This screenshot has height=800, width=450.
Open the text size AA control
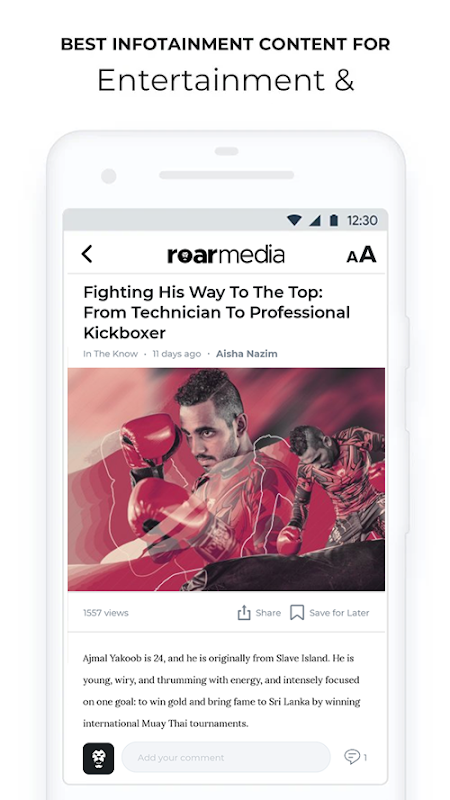(361, 254)
